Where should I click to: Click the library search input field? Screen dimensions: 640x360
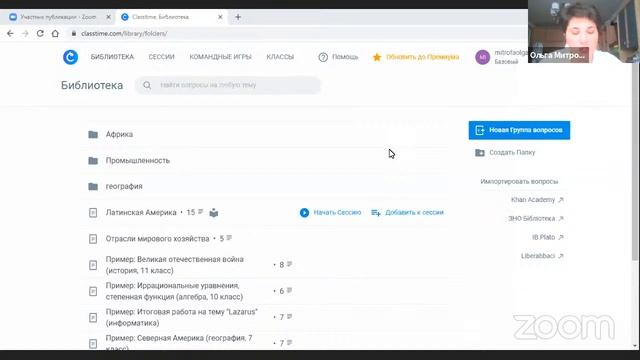pyautogui.click(x=228, y=85)
